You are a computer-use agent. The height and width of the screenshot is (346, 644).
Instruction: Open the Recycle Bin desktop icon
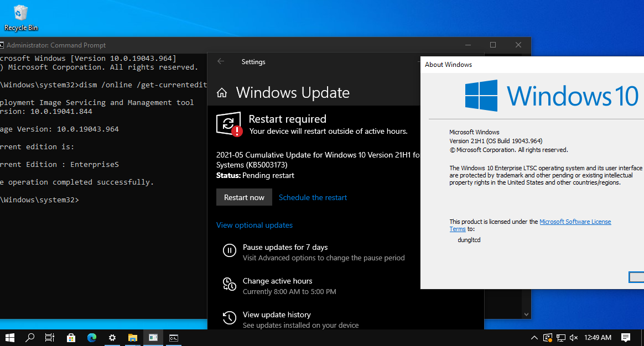(x=20, y=18)
